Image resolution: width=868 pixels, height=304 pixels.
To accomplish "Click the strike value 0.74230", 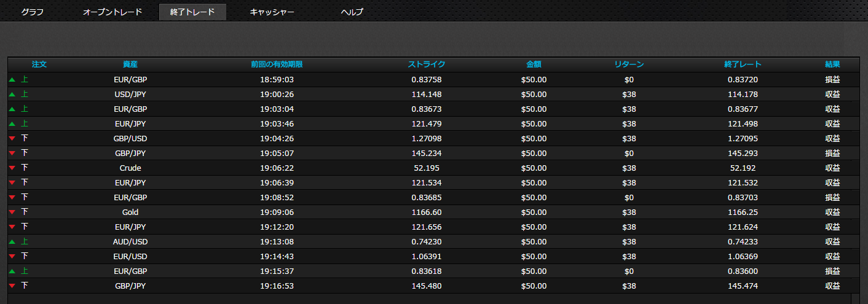I will pyautogui.click(x=427, y=242).
